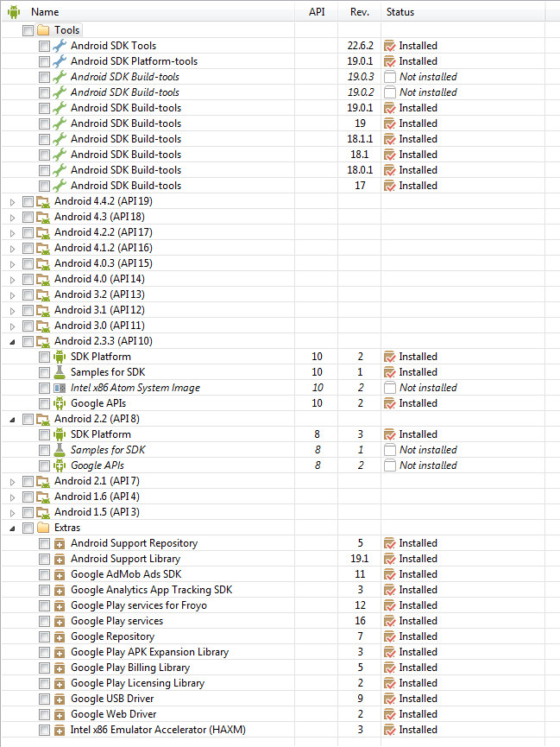560x747 pixels.
Task: Click the Android SDK Platform-tools wrench icon
Action: click(60, 61)
